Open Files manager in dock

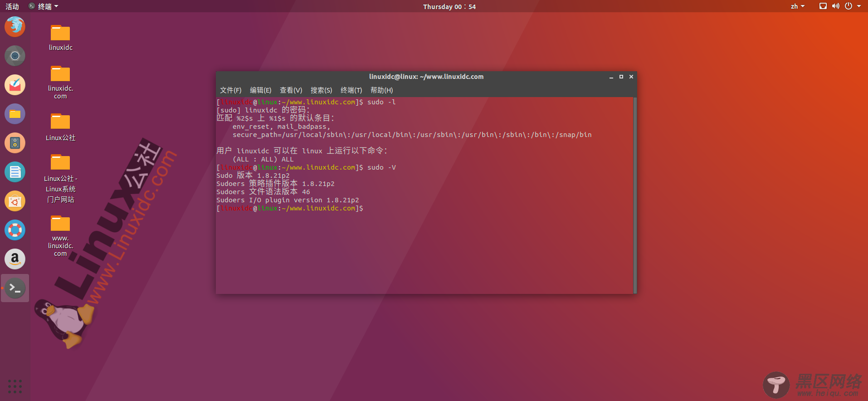[x=15, y=114]
